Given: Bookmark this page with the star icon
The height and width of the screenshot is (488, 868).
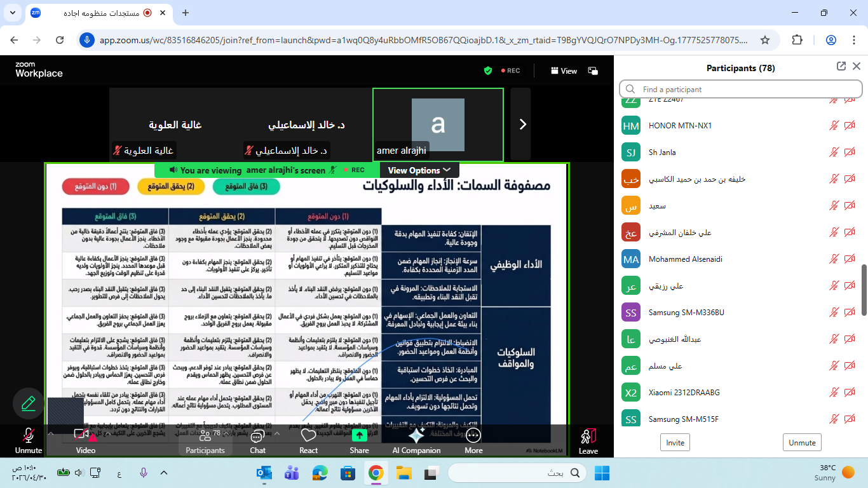Looking at the screenshot, I should [765, 40].
